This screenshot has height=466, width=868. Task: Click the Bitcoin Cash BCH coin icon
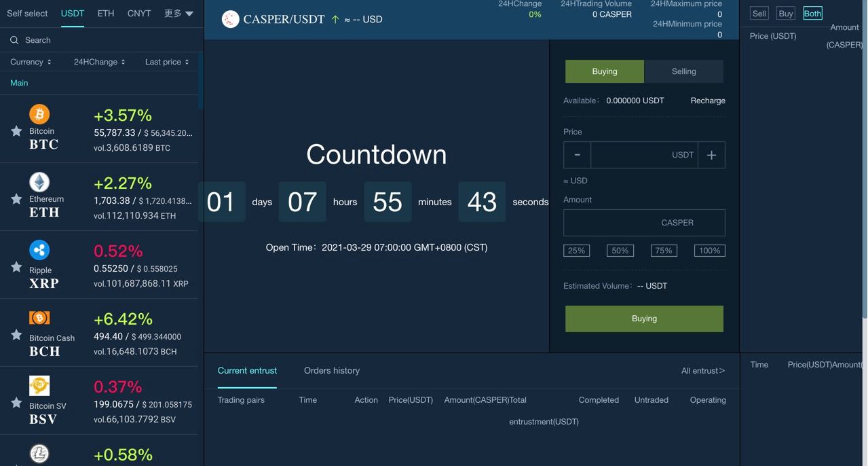[39, 318]
